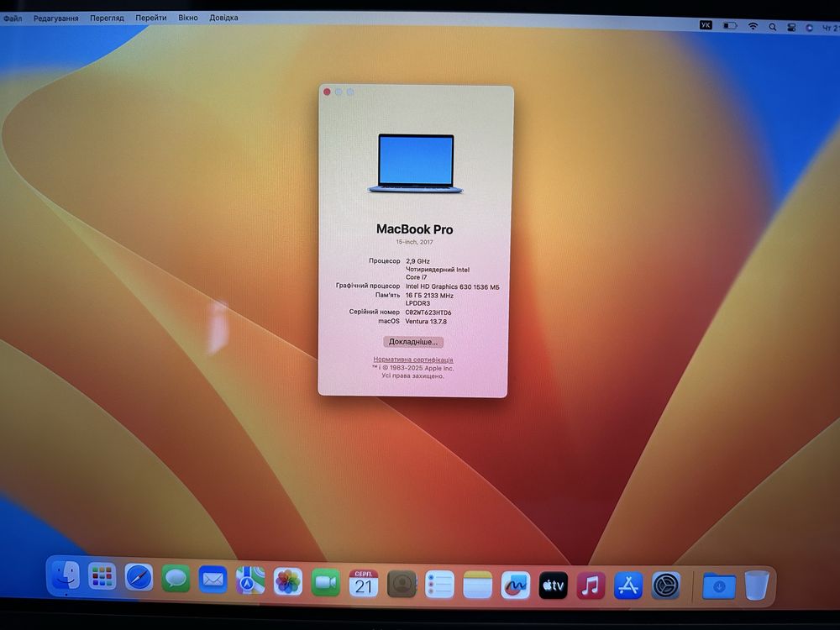The width and height of the screenshot is (840, 630).
Task: Open the Mail app
Action: tap(213, 580)
